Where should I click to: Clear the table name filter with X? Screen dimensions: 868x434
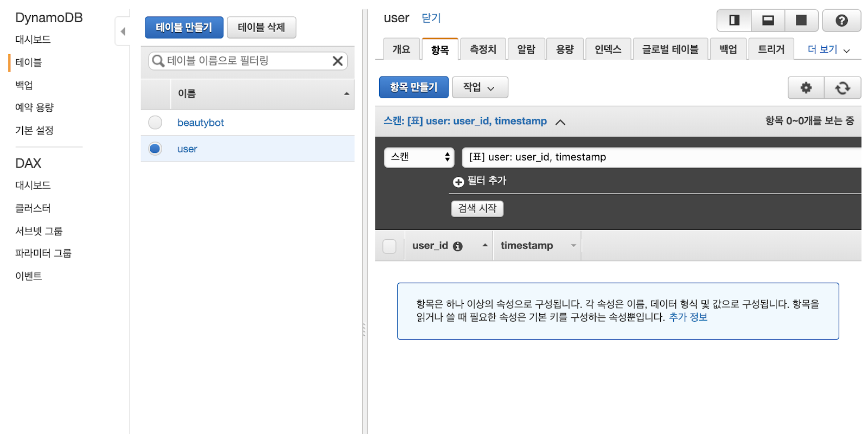(x=337, y=61)
